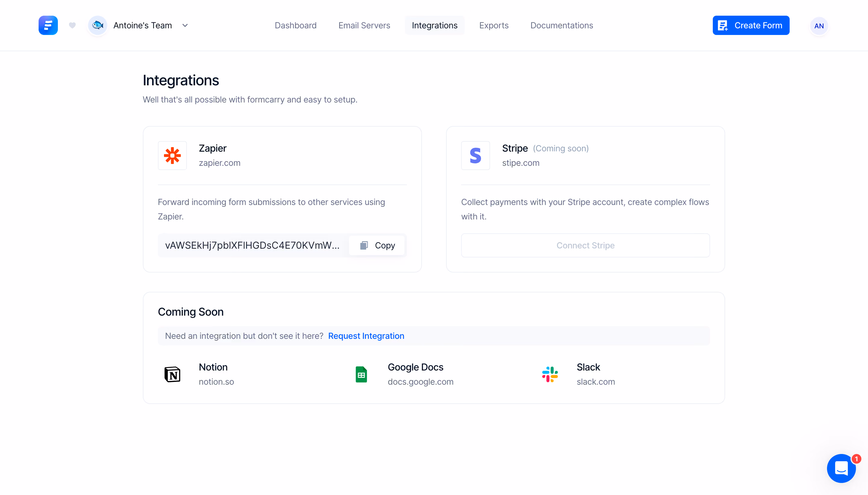Go to Email Servers
Image resolution: width=868 pixels, height=495 pixels.
pyautogui.click(x=364, y=26)
